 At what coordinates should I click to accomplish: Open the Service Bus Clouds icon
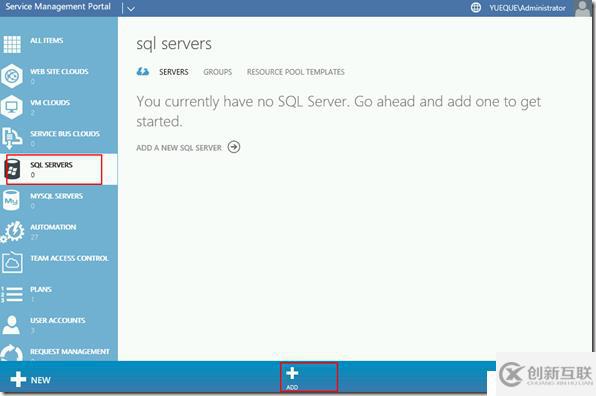click(x=12, y=138)
